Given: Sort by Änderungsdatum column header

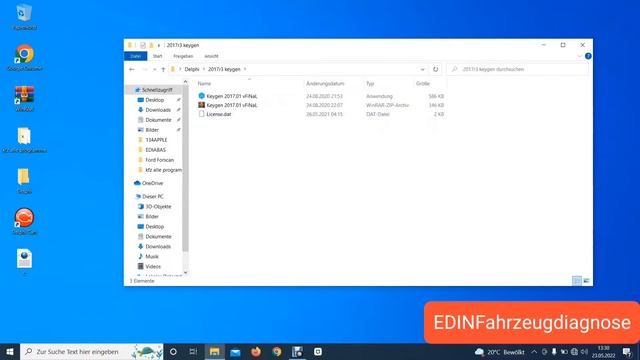Looking at the screenshot, I should click(325, 83).
